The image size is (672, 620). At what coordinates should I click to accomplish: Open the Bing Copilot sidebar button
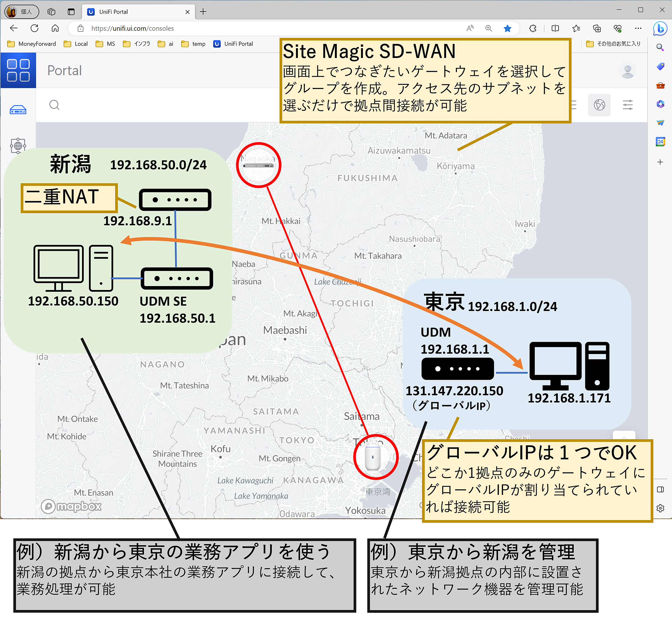click(660, 29)
